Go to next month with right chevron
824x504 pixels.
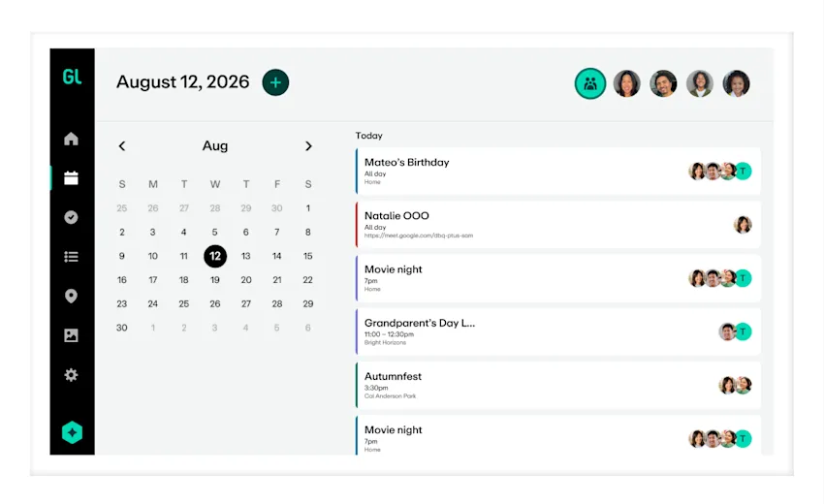308,146
